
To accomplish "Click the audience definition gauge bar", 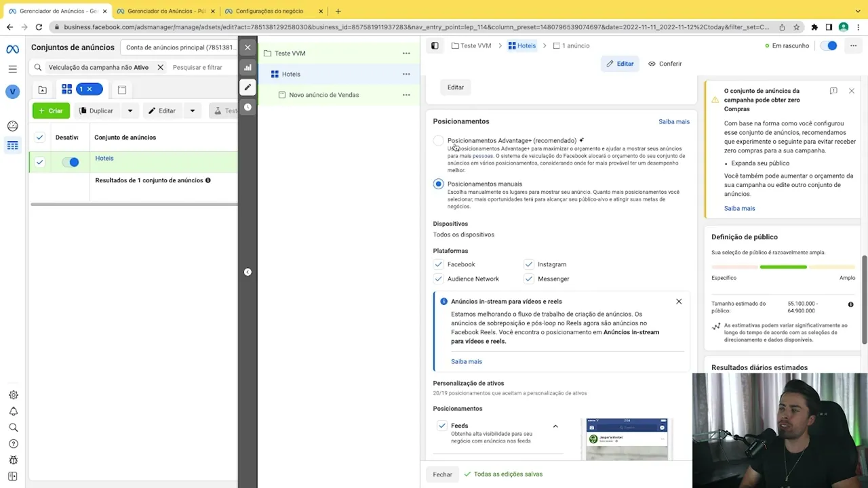I will pyautogui.click(x=783, y=267).
